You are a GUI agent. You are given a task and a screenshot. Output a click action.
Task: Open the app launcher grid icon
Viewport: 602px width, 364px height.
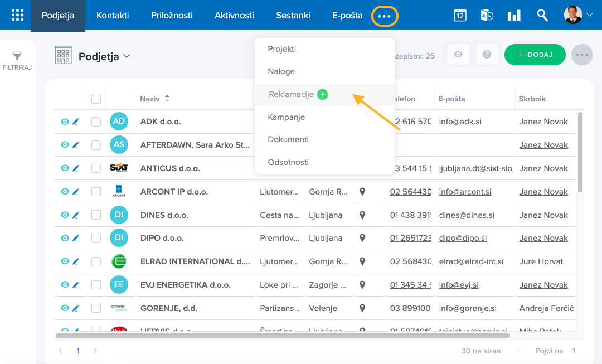17,15
